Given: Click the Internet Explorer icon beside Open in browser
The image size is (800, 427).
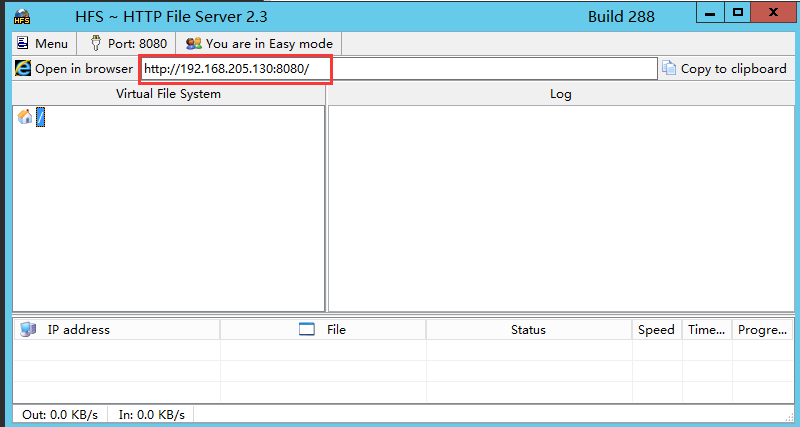Looking at the screenshot, I should [23, 68].
